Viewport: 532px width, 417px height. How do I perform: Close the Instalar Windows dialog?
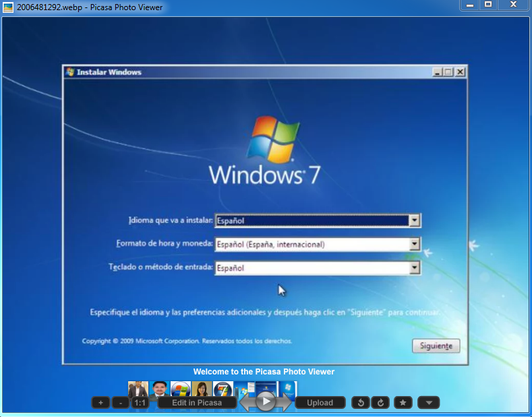[x=460, y=72]
